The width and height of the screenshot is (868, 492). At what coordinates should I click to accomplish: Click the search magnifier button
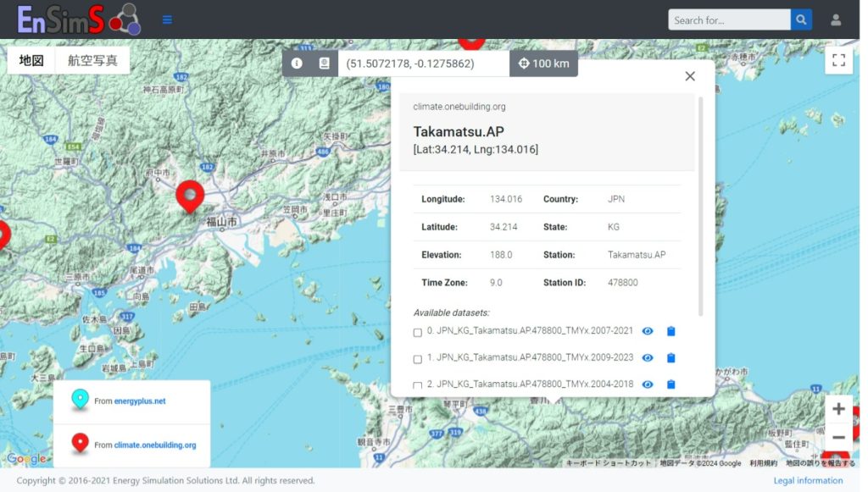(801, 20)
